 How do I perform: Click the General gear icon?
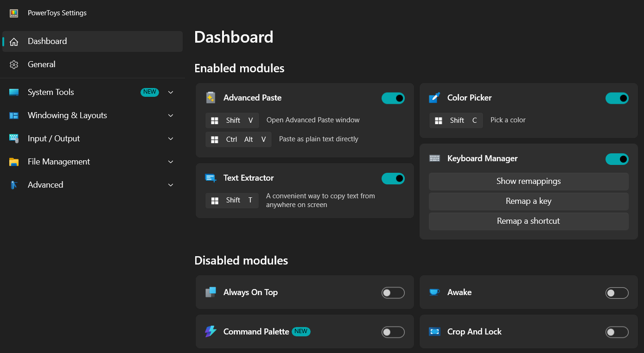tap(14, 65)
